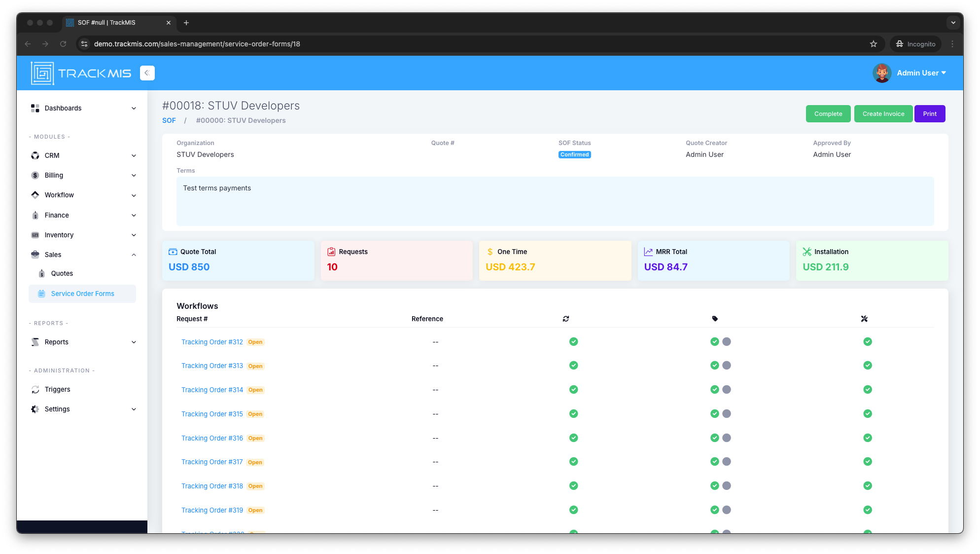The height and width of the screenshot is (554, 980).
Task: Collapse the Sales module
Action: point(83,255)
